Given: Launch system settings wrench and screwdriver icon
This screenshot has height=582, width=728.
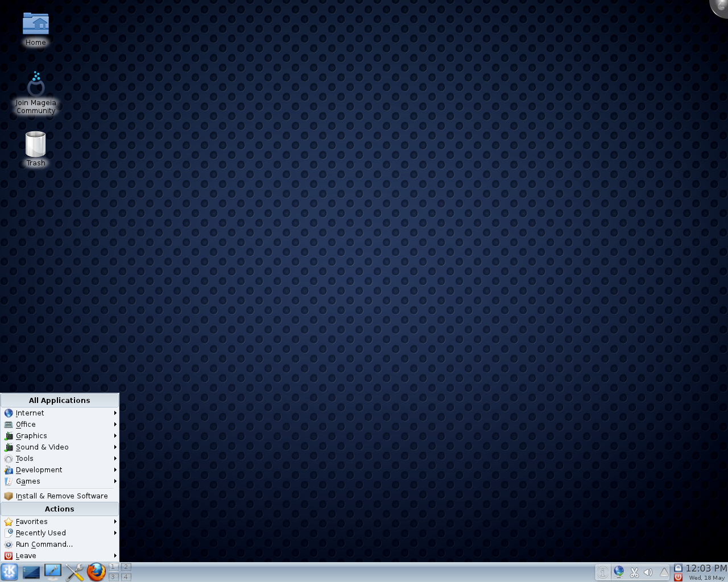Looking at the screenshot, I should (x=75, y=572).
